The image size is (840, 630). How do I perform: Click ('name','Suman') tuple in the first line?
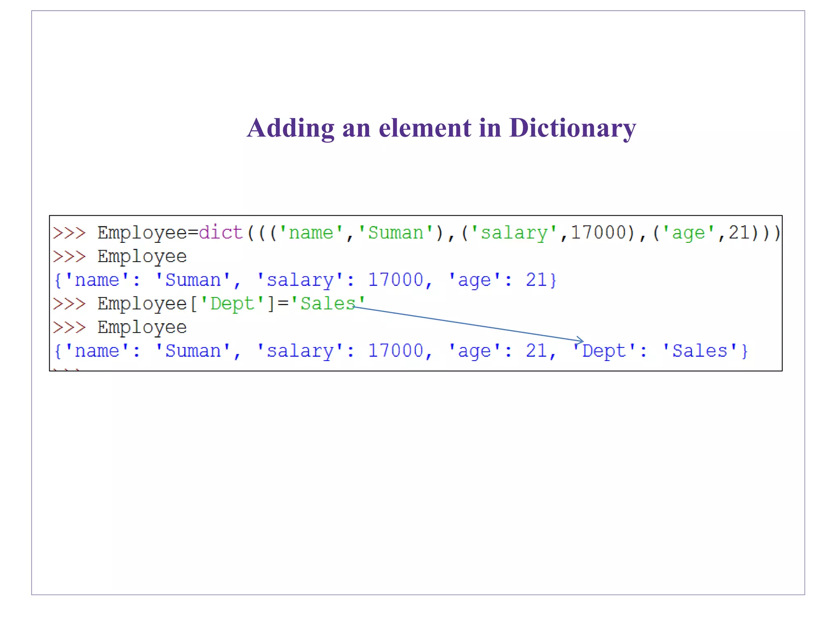(x=356, y=233)
